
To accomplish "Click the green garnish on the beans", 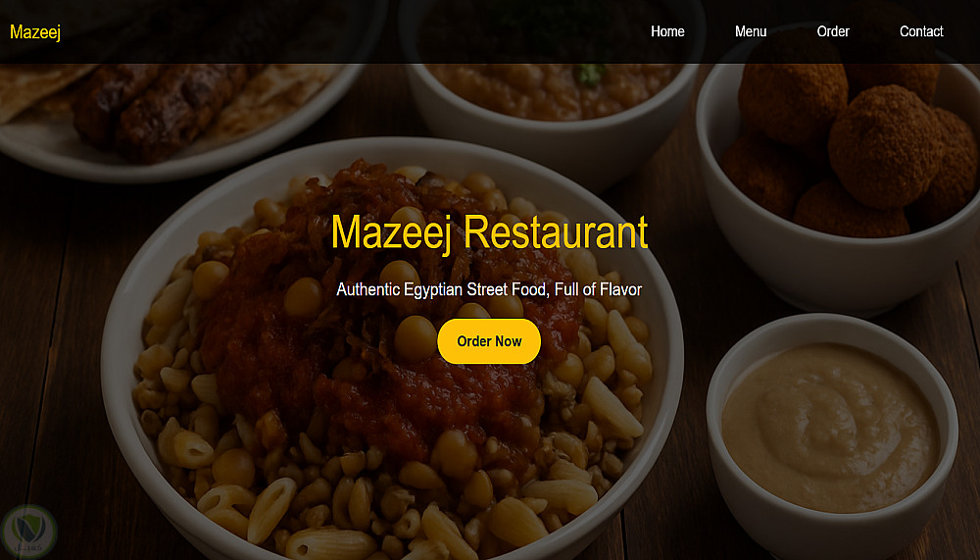I will [589, 75].
